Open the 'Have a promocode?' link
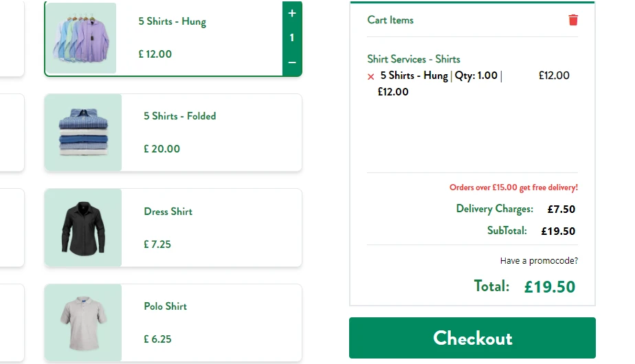This screenshot has width=635, height=364. 539,261
